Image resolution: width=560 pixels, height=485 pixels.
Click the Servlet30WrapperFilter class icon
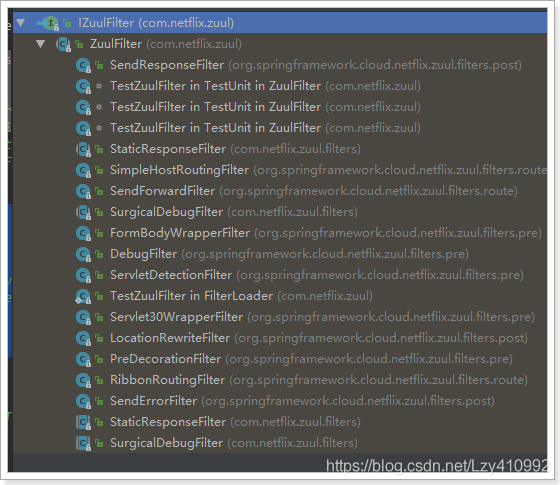(83, 317)
